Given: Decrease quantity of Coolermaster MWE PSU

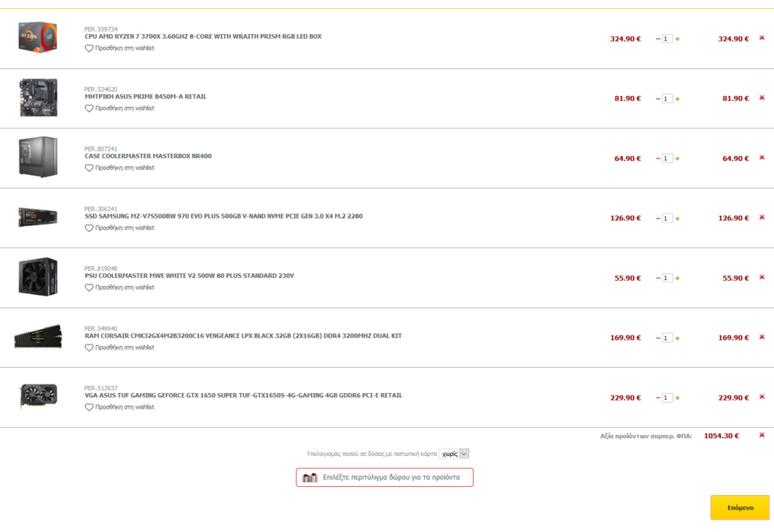Looking at the screenshot, I should pyautogui.click(x=658, y=279).
